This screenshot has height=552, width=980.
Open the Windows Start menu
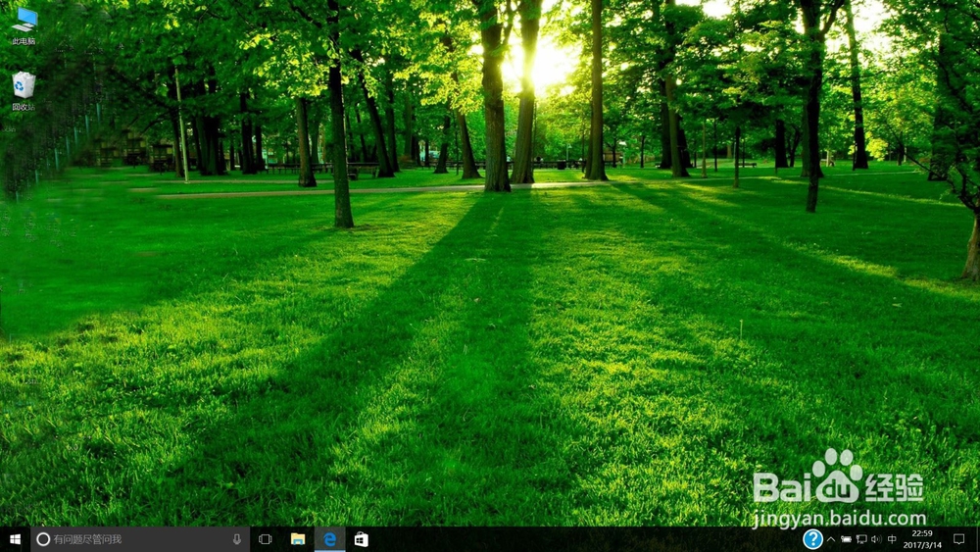pos(15,539)
